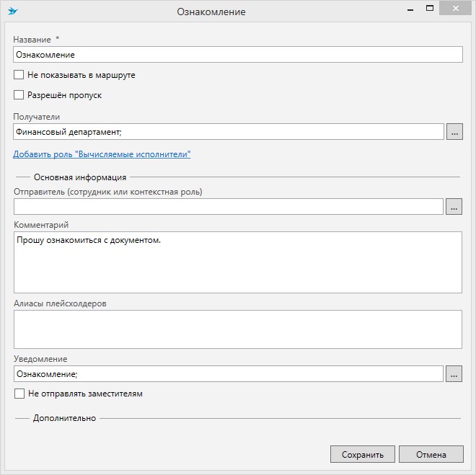Check "Не отправлять заместителям" option
The image size is (476, 475).
coord(19,394)
